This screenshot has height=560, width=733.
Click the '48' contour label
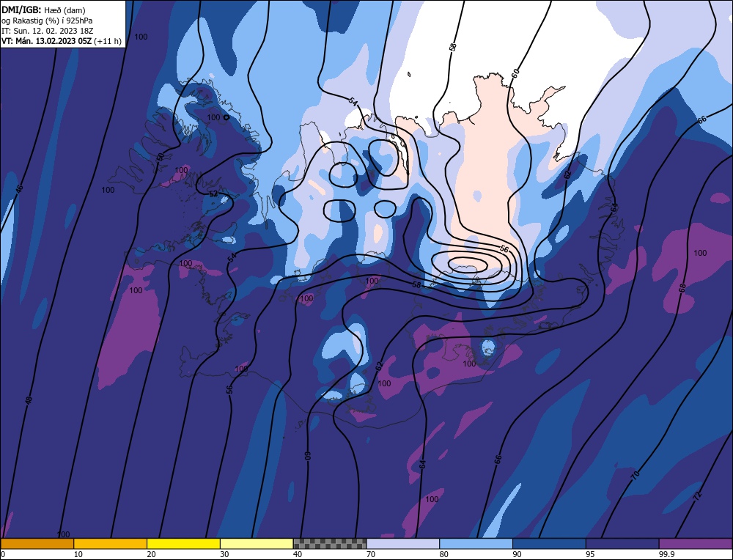(x=29, y=400)
